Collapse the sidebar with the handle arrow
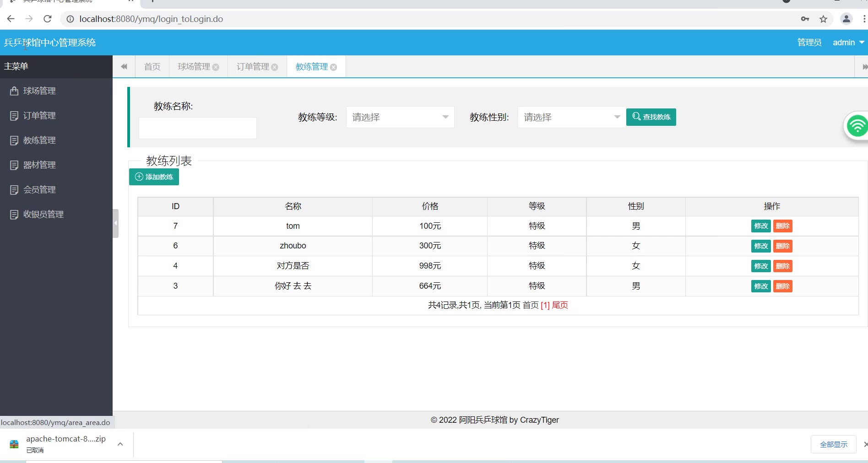This screenshot has height=463, width=868. (116, 223)
